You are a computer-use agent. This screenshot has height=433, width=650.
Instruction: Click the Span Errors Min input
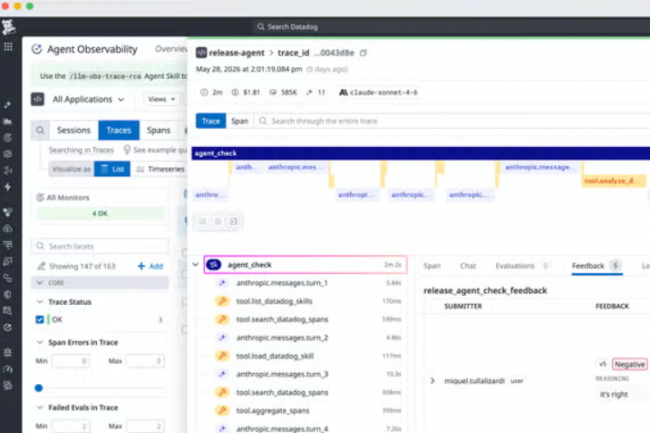pos(71,361)
